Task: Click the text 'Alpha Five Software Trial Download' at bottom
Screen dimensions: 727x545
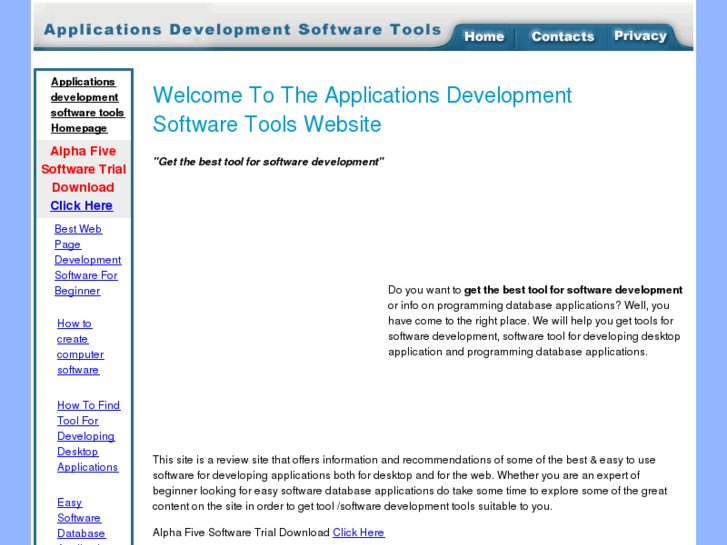Action: (241, 532)
